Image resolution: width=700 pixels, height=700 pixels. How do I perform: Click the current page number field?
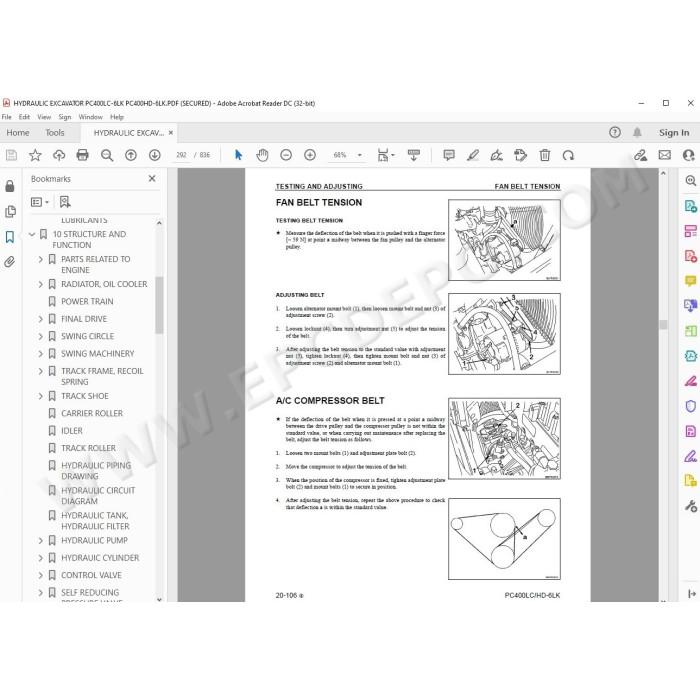point(181,155)
